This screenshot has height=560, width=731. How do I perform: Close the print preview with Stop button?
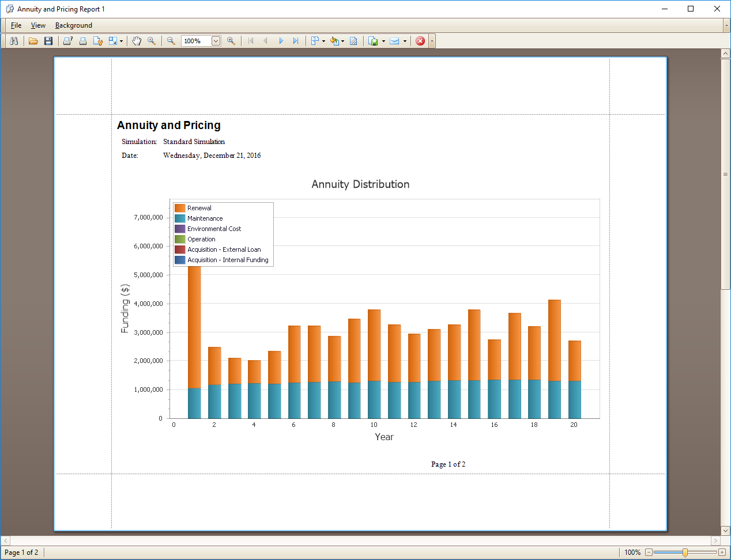420,41
